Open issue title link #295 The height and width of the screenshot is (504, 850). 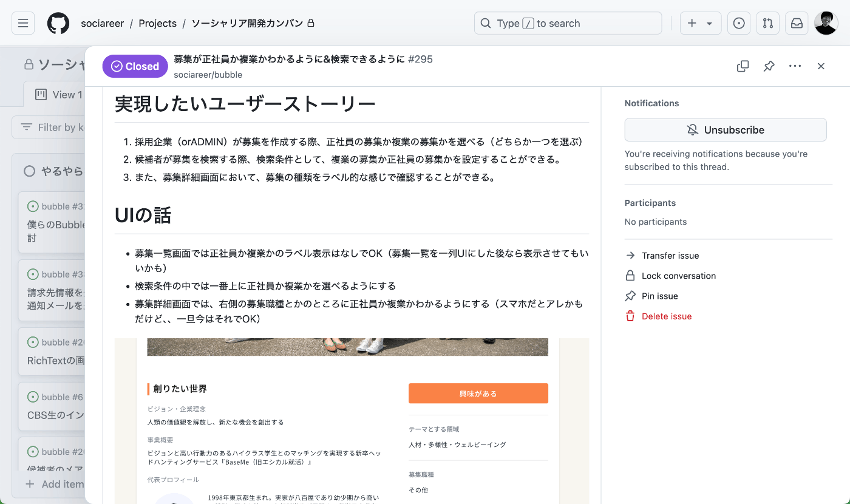(x=303, y=59)
